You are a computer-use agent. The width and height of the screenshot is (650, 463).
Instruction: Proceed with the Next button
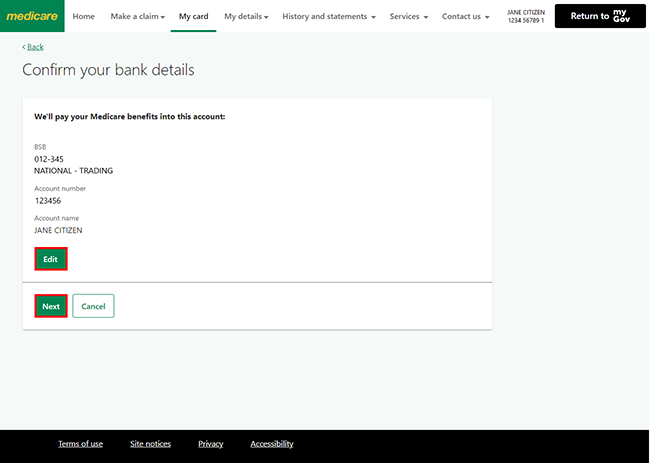pos(51,306)
